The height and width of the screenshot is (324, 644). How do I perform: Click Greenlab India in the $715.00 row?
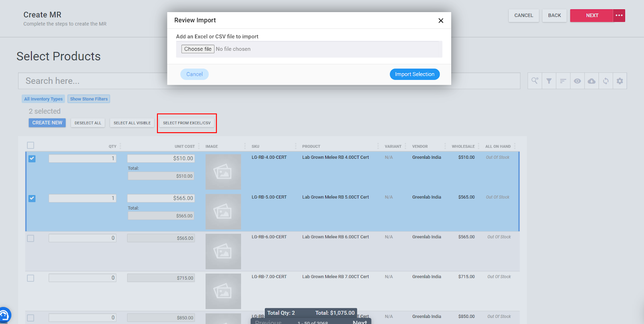pos(427,277)
